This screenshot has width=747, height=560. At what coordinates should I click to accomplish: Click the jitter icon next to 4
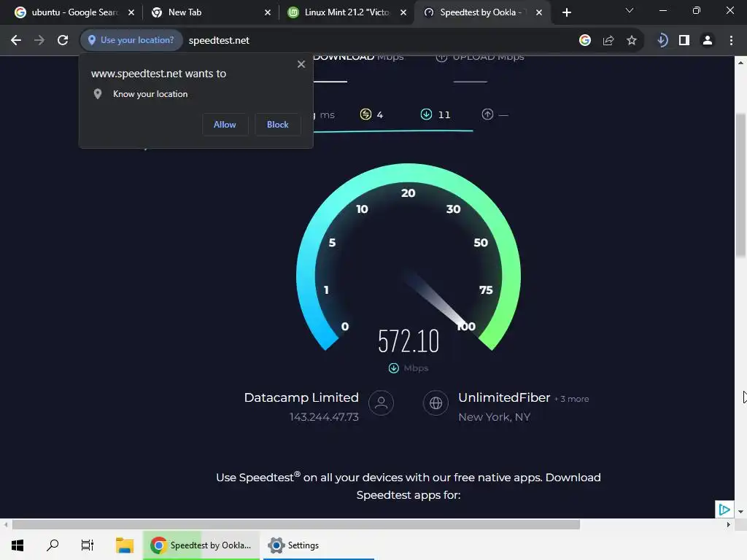[x=365, y=114]
